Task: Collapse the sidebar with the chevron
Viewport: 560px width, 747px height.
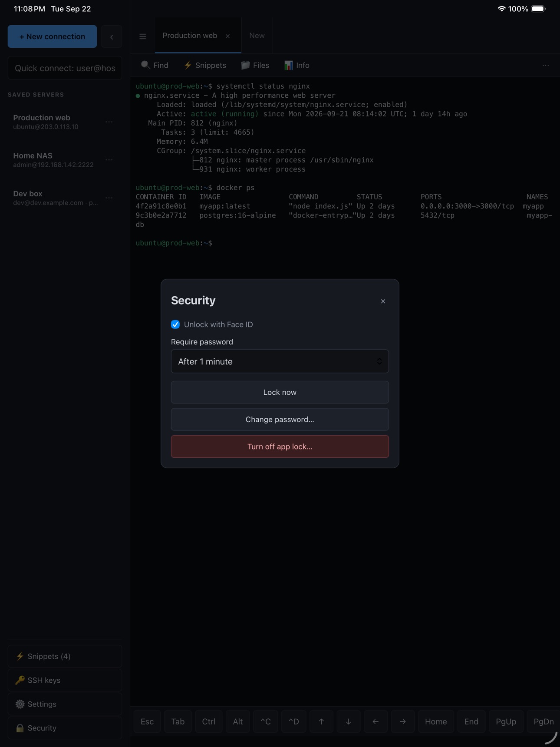Action: click(x=112, y=36)
